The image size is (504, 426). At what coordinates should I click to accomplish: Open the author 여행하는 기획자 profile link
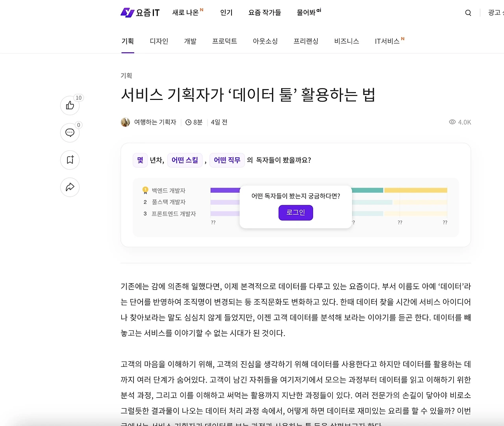(x=155, y=122)
